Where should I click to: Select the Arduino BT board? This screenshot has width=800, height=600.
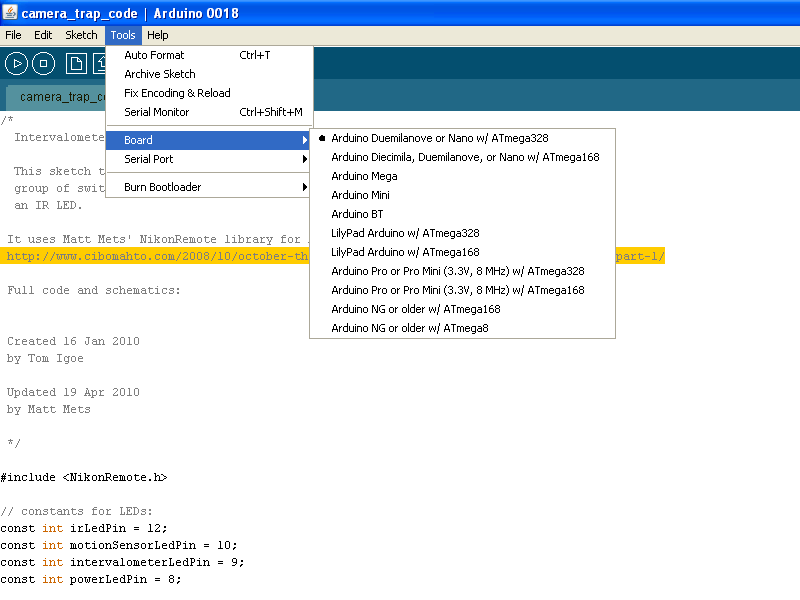tap(462, 214)
